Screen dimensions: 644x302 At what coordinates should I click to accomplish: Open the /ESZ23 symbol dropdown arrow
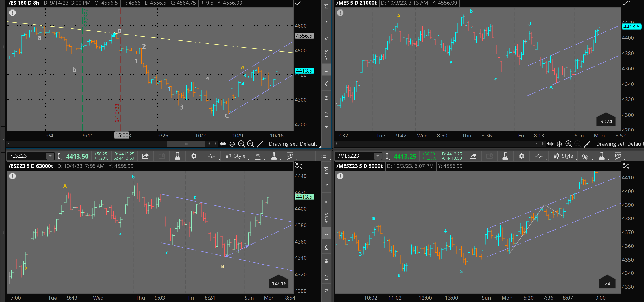click(x=50, y=156)
